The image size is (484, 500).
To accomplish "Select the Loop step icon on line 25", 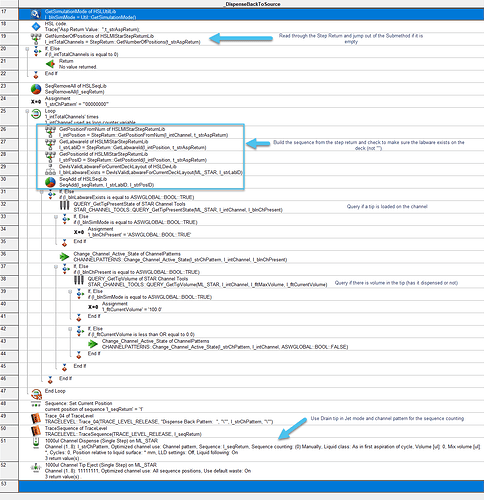I will pos(36,114).
